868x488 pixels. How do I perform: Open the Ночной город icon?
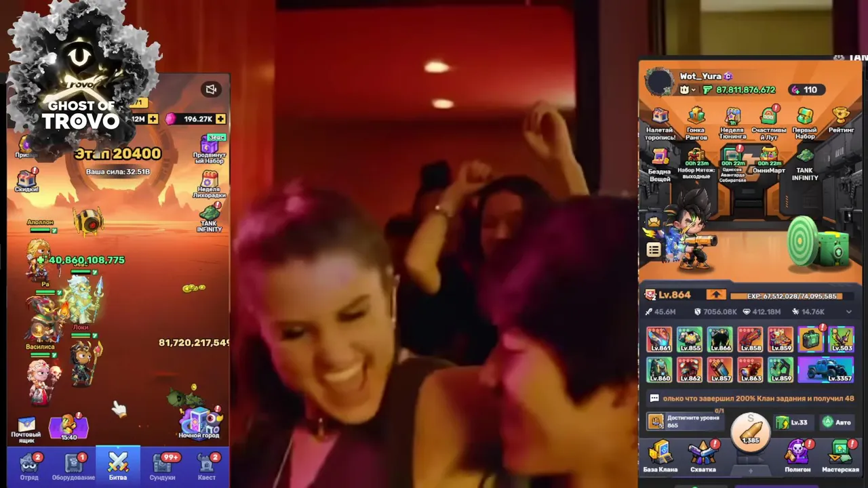199,423
